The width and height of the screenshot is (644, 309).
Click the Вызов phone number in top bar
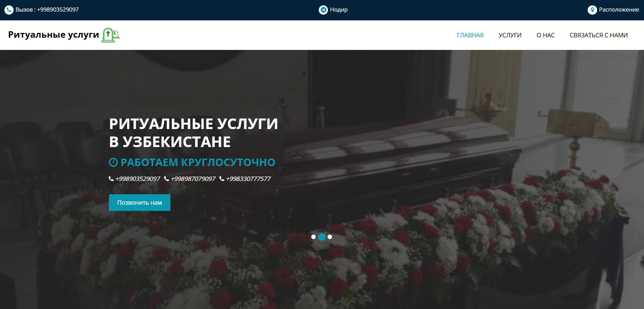tap(47, 10)
